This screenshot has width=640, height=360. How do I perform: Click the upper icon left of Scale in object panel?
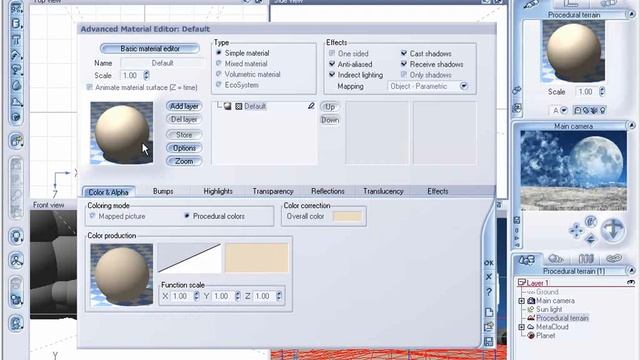tap(517, 90)
